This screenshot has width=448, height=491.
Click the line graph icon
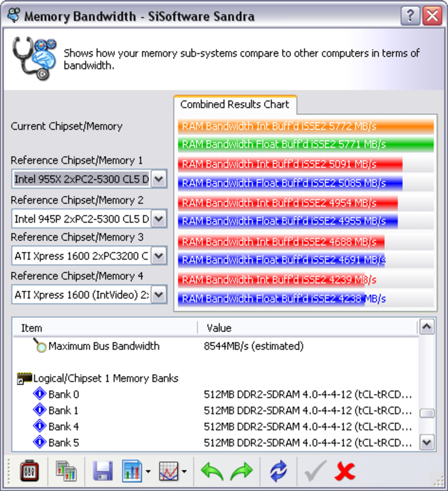[169, 471]
